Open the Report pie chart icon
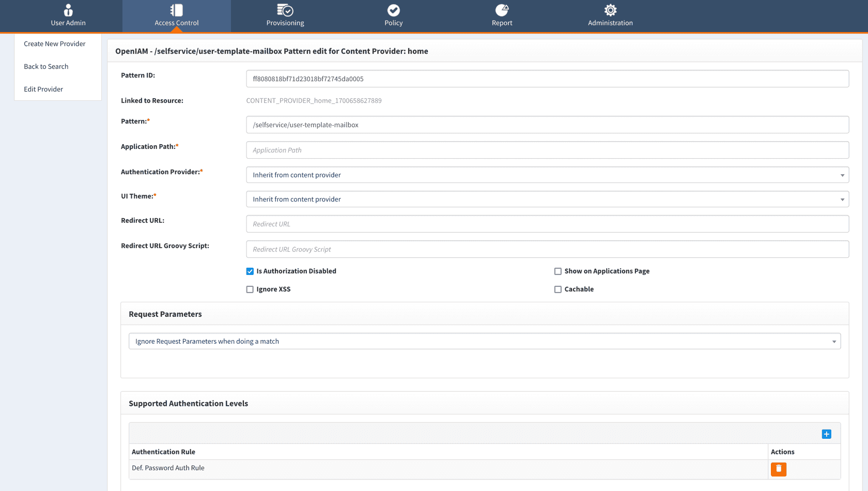 (x=502, y=10)
